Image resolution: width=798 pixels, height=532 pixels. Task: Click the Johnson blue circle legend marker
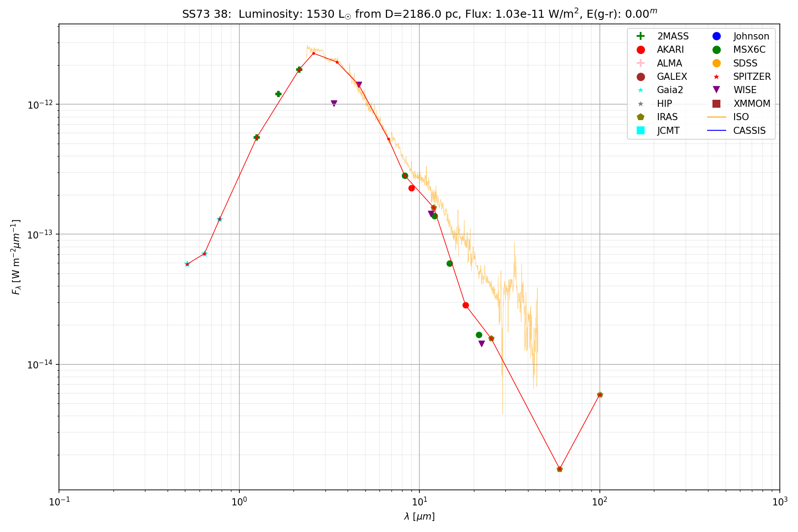[716, 36]
